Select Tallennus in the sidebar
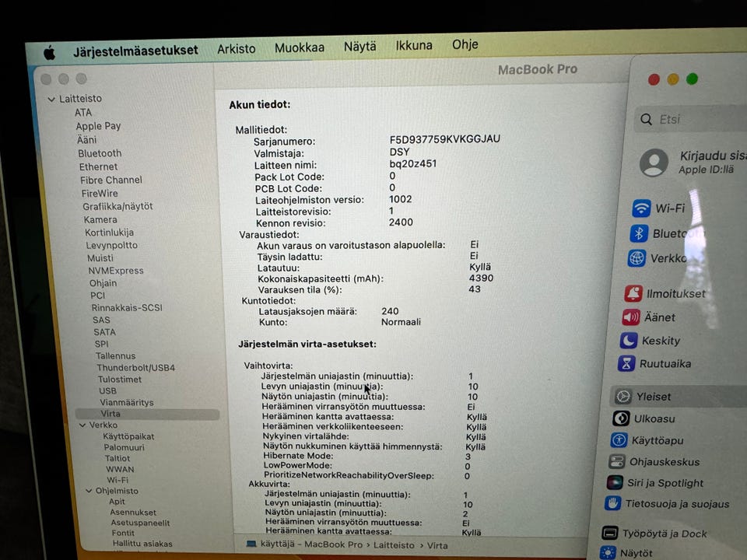This screenshot has width=747, height=560. click(115, 355)
